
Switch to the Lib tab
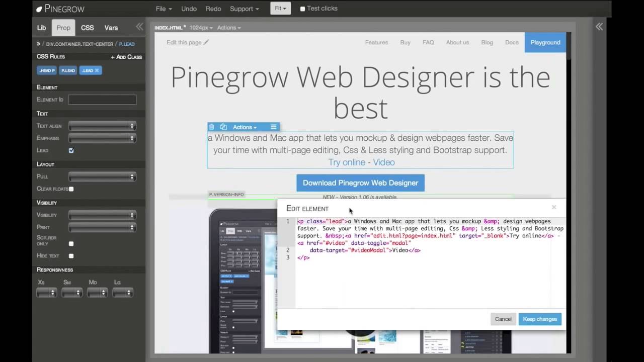point(41,28)
